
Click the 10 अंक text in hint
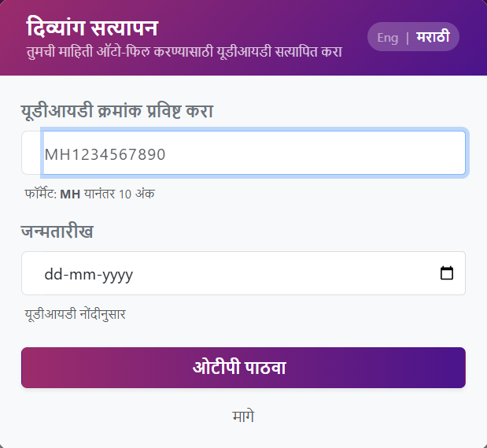coord(137,194)
